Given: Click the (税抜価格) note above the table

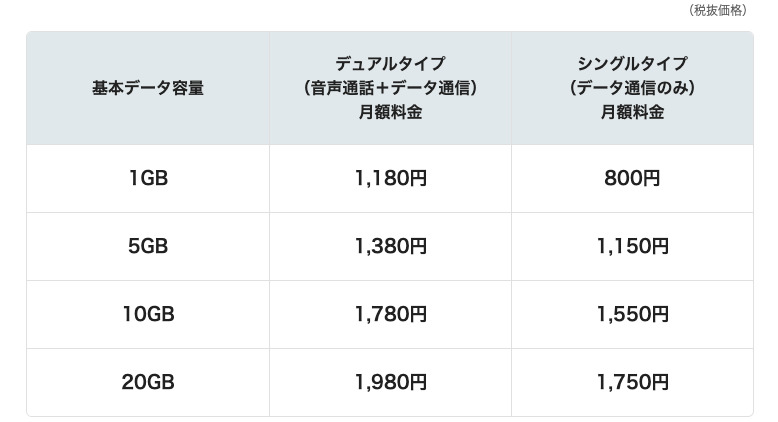Looking at the screenshot, I should click(718, 10).
